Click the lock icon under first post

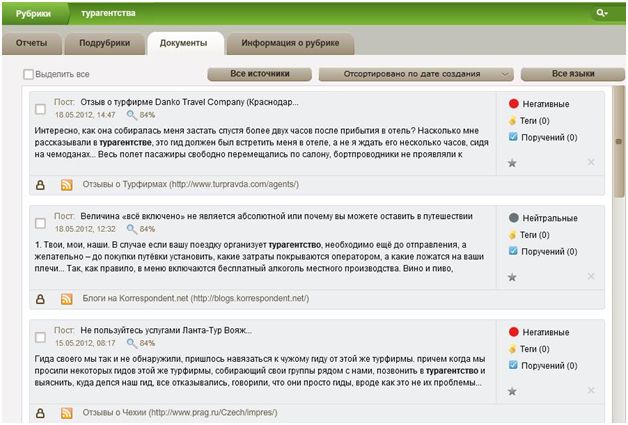click(41, 185)
